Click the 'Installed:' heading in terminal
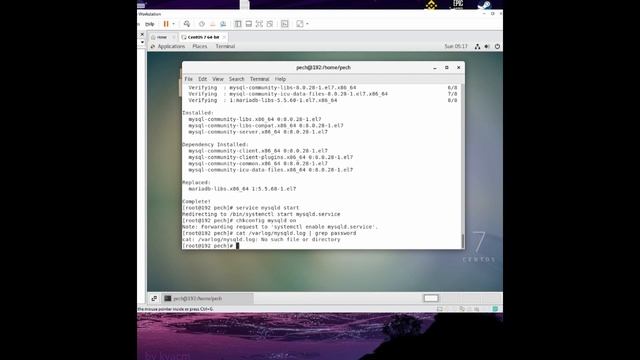 click(x=198, y=113)
